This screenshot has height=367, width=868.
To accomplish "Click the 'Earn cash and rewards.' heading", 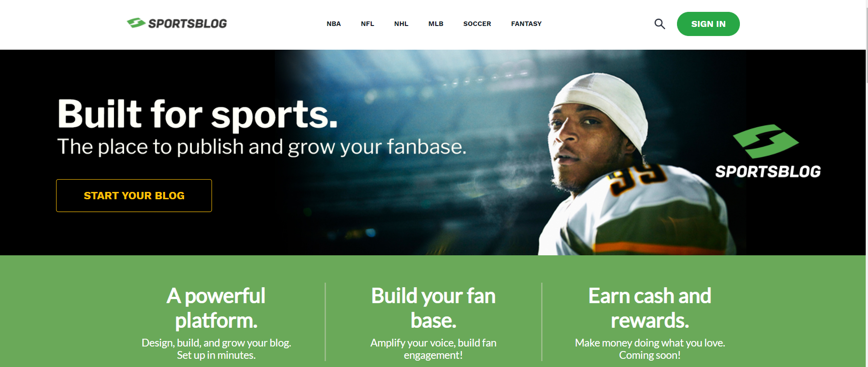I will pos(650,308).
